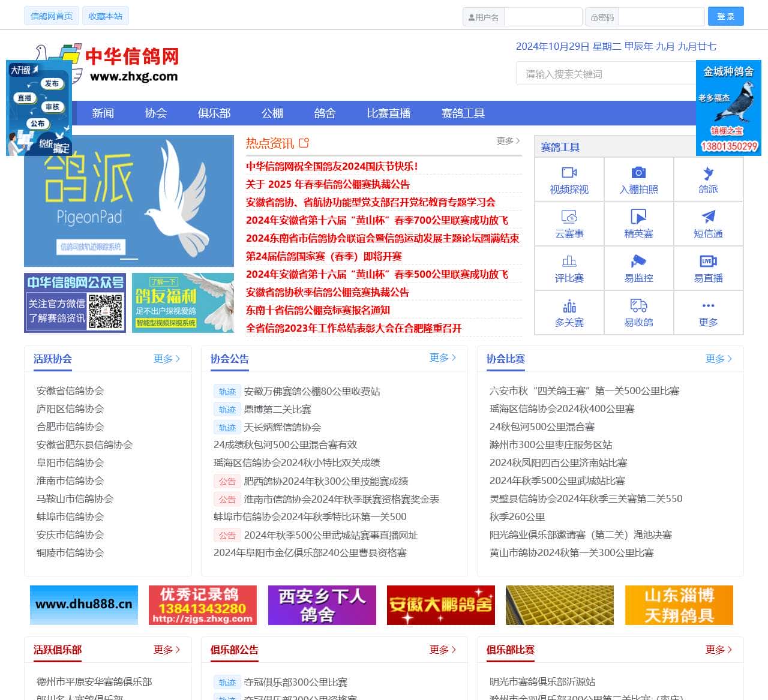Image resolution: width=768 pixels, height=700 pixels.
Task: Open the 比赛直播 navigation menu
Action: point(388,113)
